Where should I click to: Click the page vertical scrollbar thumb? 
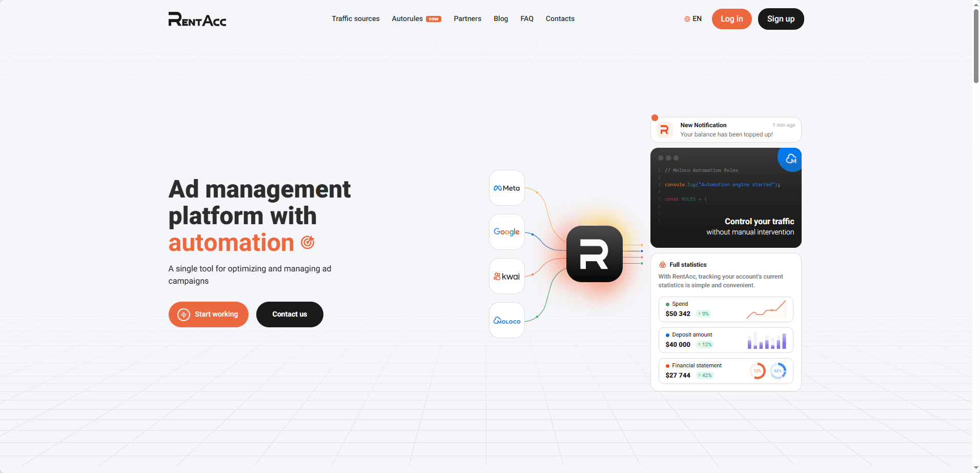[x=976, y=46]
